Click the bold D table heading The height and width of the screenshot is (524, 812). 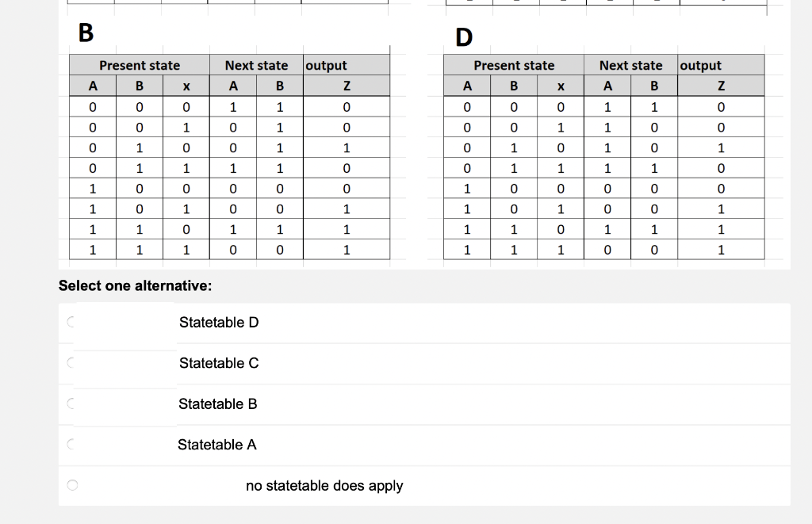point(462,36)
